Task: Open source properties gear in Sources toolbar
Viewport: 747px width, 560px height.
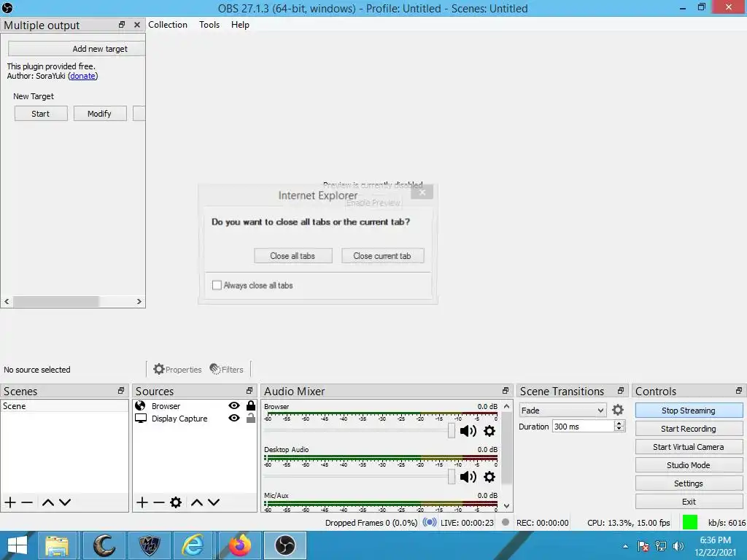Action: 176,502
